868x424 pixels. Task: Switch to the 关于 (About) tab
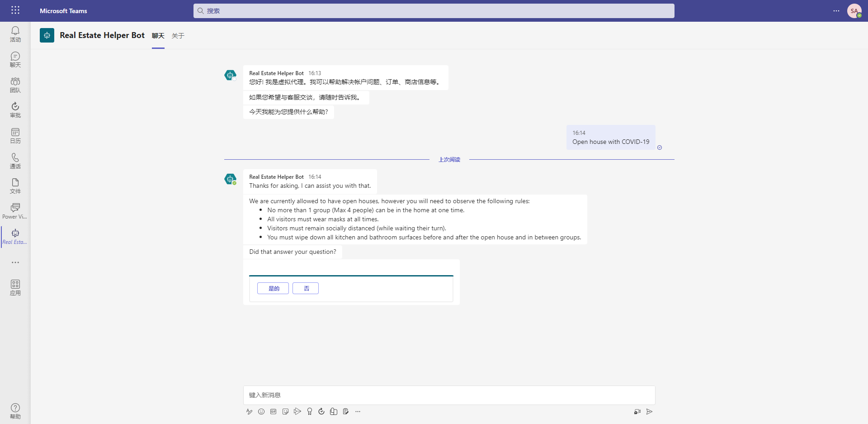pos(178,36)
